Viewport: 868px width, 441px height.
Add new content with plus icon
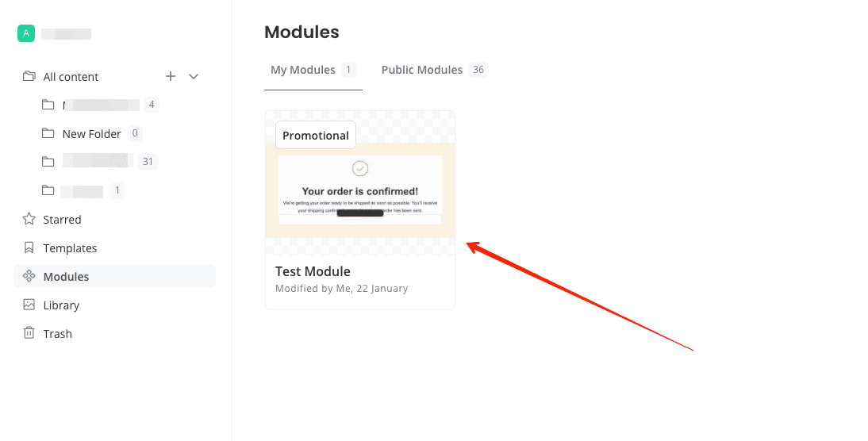[171, 76]
